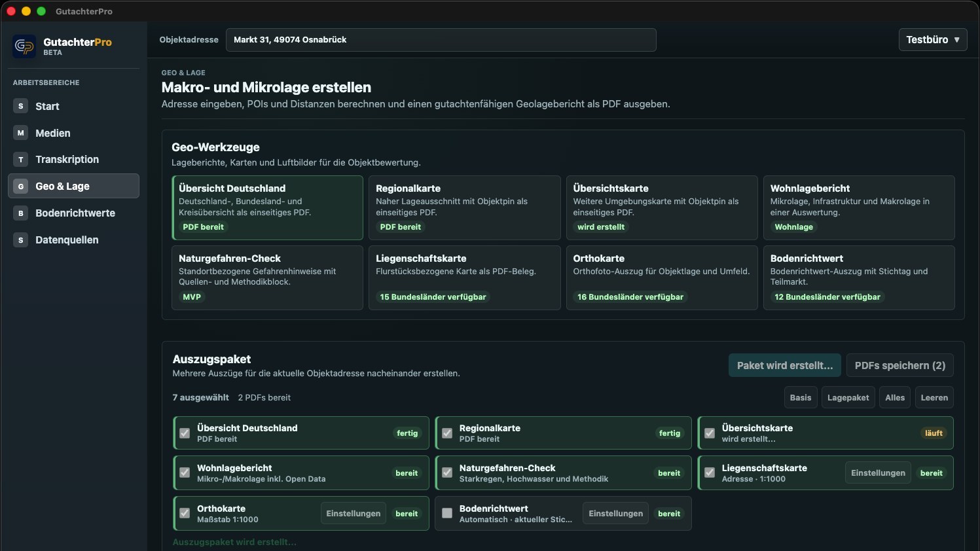This screenshot has width=980, height=551.
Task: Open the Liegenschaftskarte tool card
Action: (x=465, y=277)
